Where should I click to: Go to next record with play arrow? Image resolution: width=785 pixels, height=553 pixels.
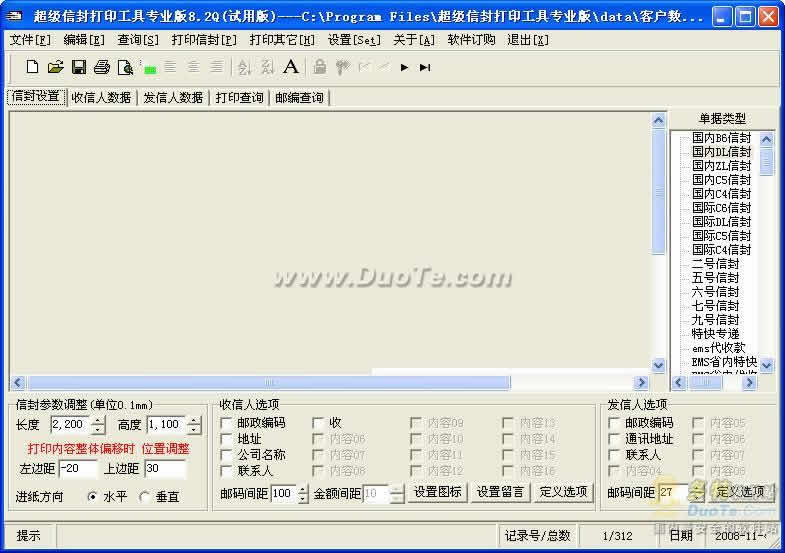coord(404,67)
